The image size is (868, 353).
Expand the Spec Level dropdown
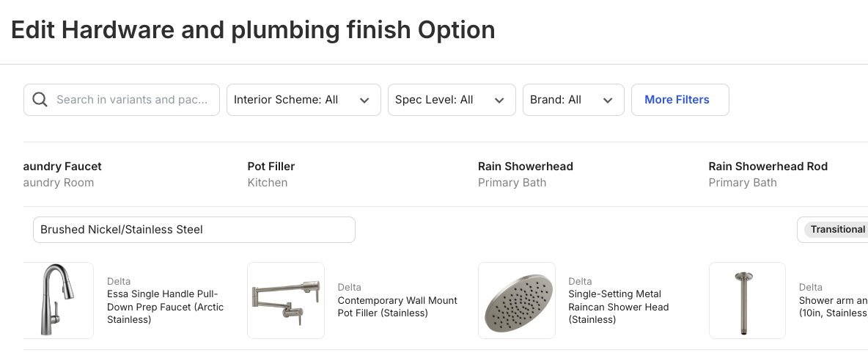click(452, 100)
